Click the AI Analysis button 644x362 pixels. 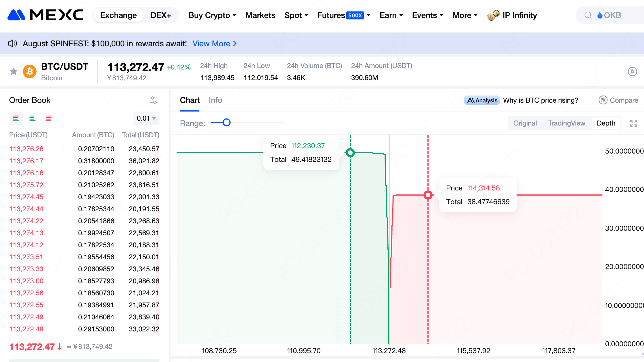coord(482,100)
